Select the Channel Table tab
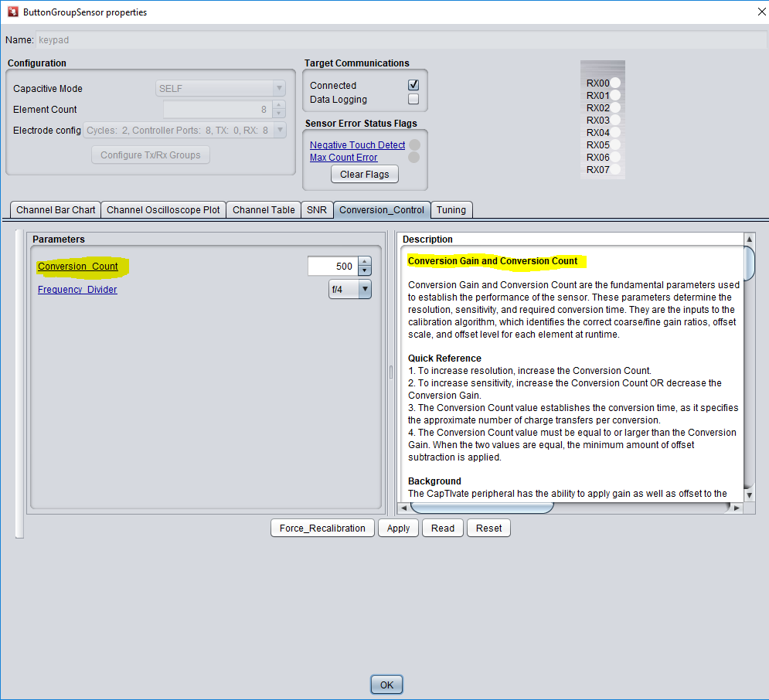Viewport: 769px width, 700px height. [x=264, y=210]
